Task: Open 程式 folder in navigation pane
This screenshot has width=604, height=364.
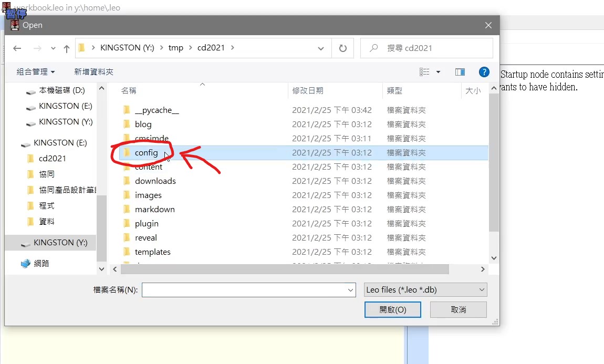Action: (47, 206)
